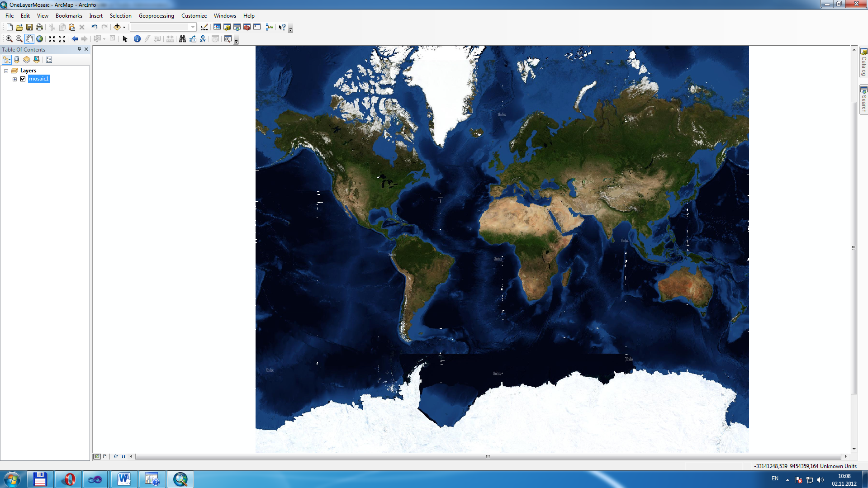The height and width of the screenshot is (488, 868).
Task: Open Table Of Contents Options
Action: tap(49, 60)
